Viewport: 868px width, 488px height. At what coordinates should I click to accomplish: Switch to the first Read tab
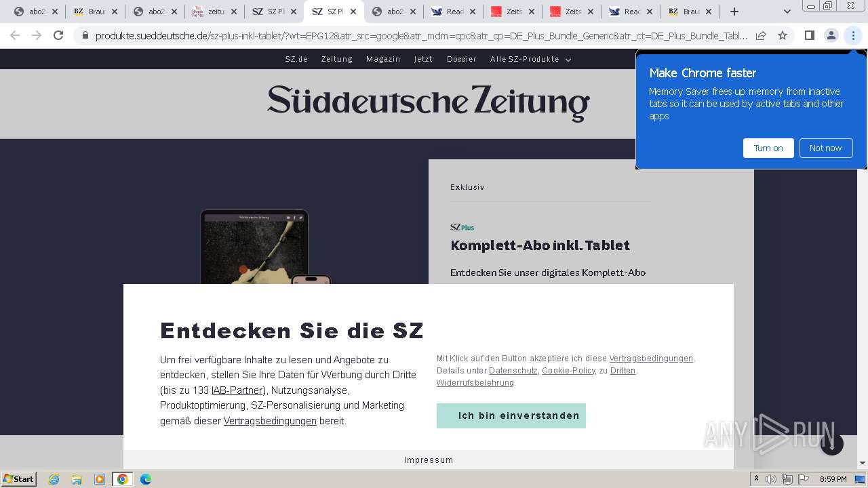pos(452,12)
